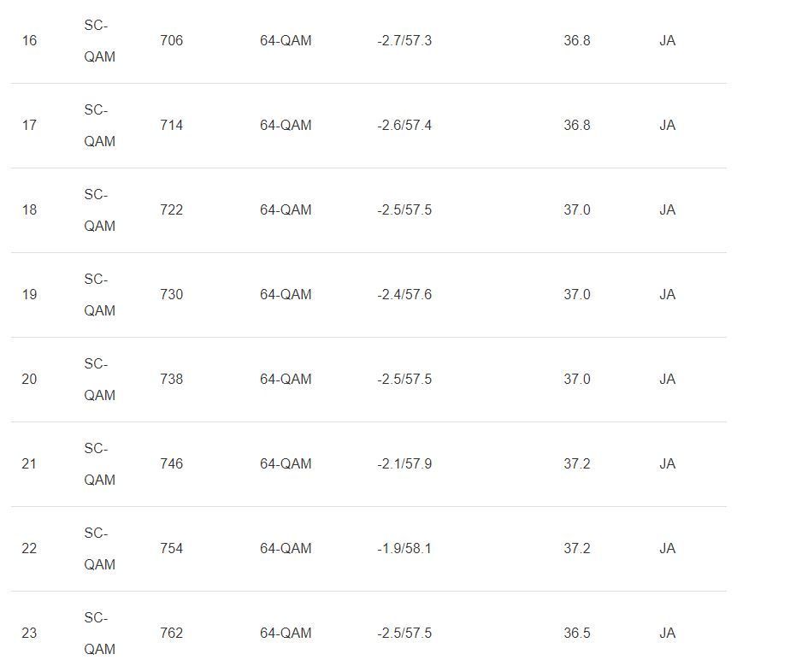Select channel number 18 cell

point(29,209)
